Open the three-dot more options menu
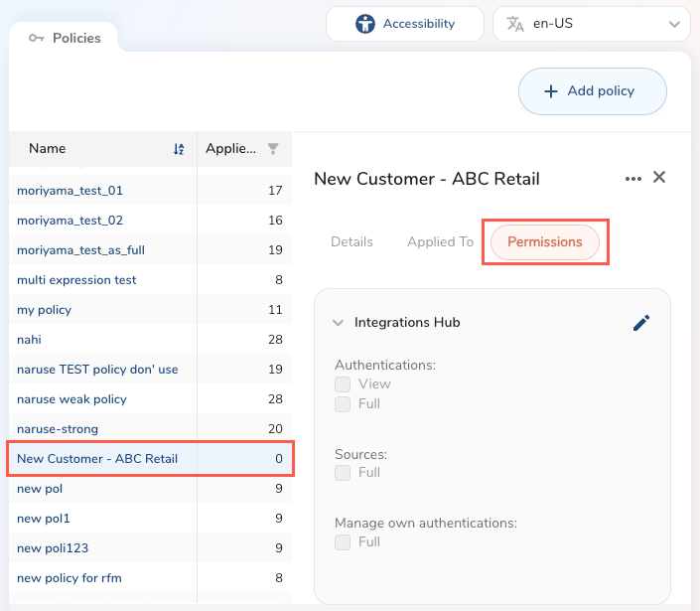The image size is (700, 611). [633, 179]
